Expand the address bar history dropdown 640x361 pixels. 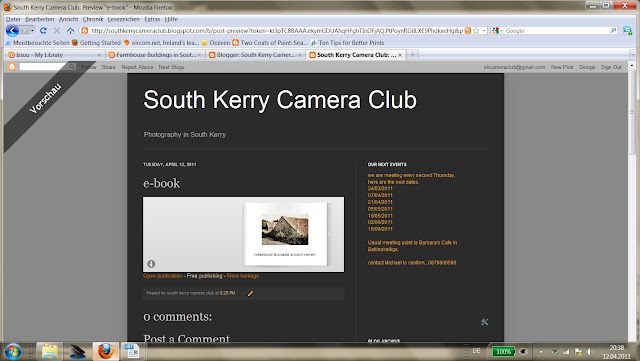[484, 31]
